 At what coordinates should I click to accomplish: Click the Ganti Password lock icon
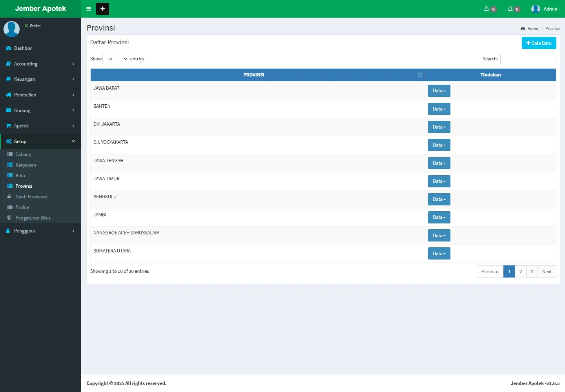[x=9, y=197]
